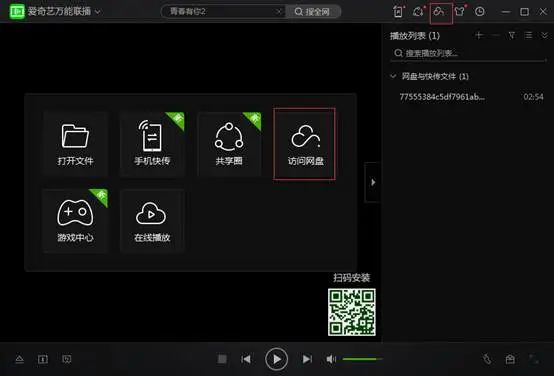This screenshot has width=554, height=376.
Task: Skip to the next track
Action: tap(307, 359)
